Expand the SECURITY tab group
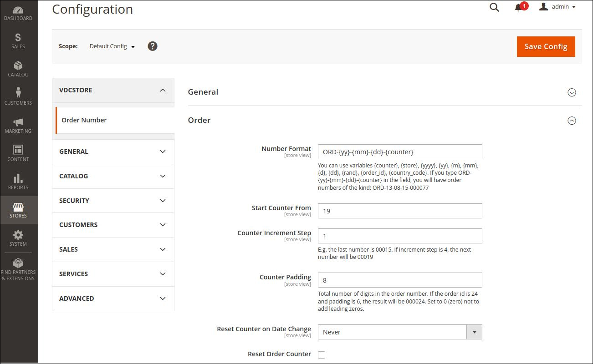 (x=113, y=201)
